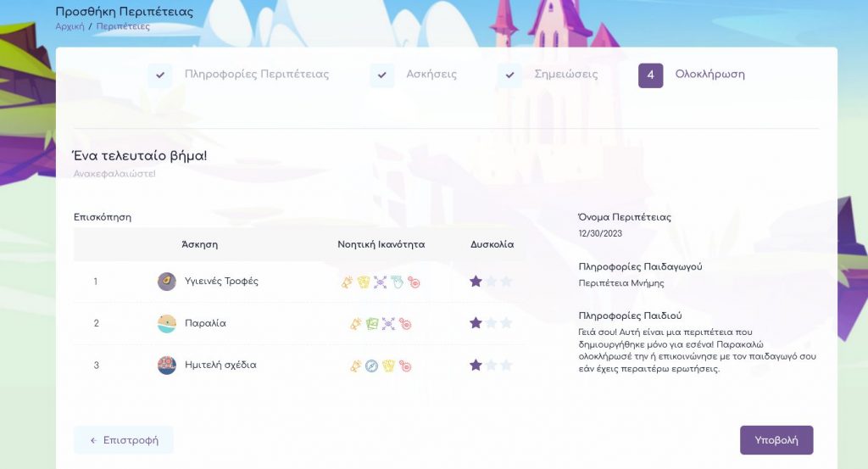Click the purple eye-focus icon in Υγιεινές Τροφές row

(x=380, y=282)
